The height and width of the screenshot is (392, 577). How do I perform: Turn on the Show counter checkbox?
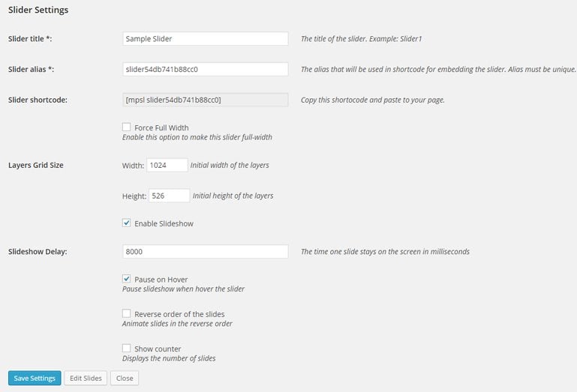pyautogui.click(x=127, y=349)
